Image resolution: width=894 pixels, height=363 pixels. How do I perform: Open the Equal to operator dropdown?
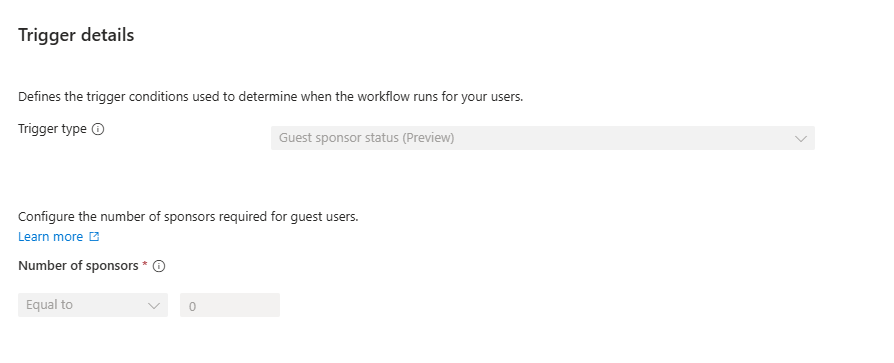[x=93, y=305]
